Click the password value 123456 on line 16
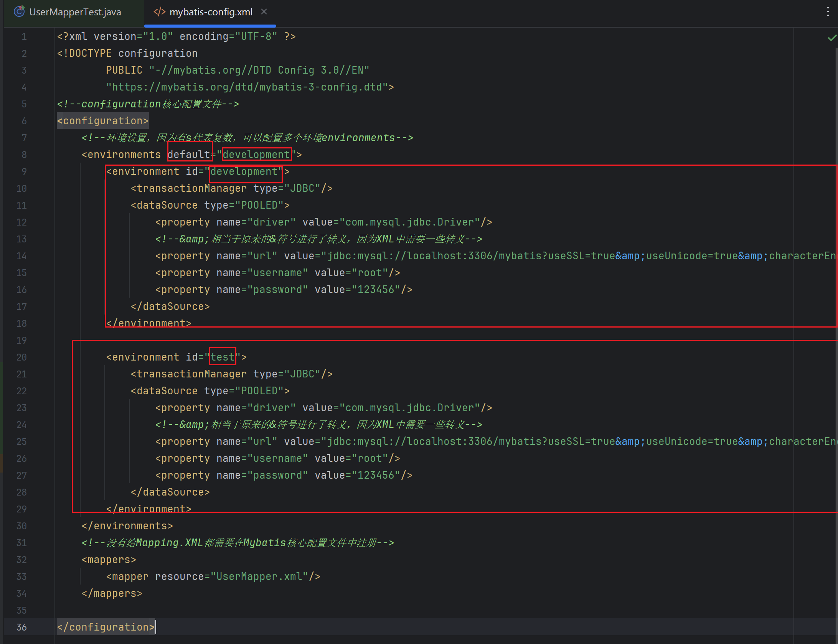The height and width of the screenshot is (644, 838). tap(376, 290)
